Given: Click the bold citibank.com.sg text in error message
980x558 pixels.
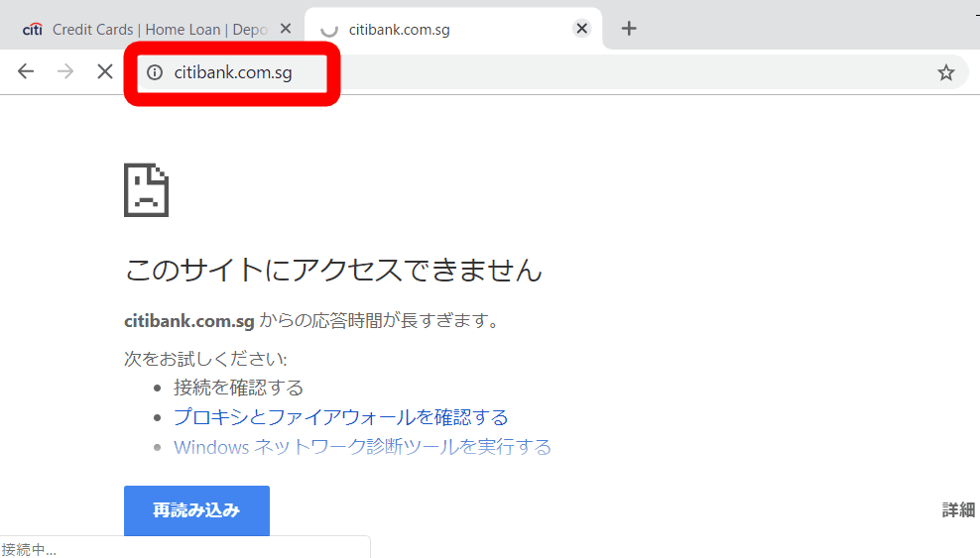Looking at the screenshot, I should click(x=188, y=321).
